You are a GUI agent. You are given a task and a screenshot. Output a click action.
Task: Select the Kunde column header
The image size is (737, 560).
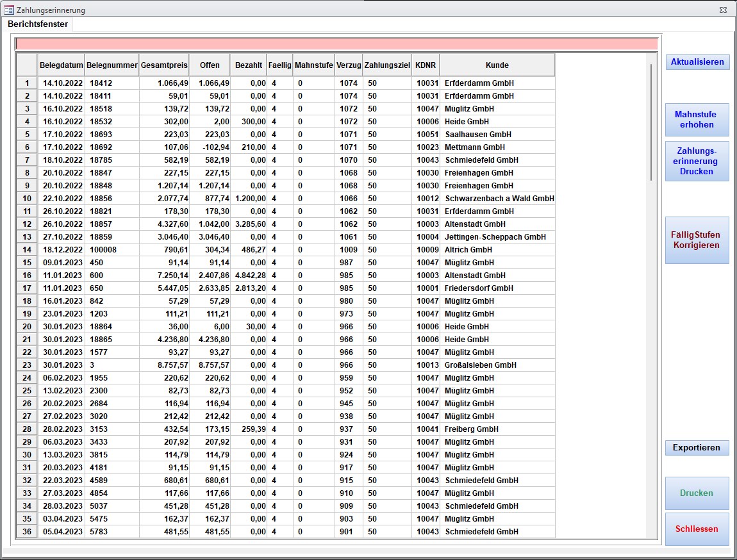click(497, 65)
